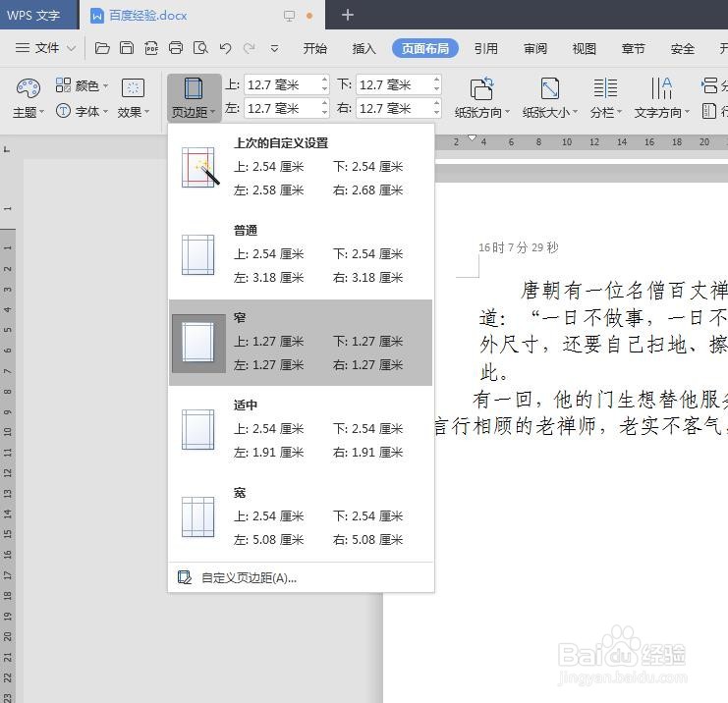The image size is (728, 703).
Task: Click the monitor display icon in document tab
Action: coord(289,16)
